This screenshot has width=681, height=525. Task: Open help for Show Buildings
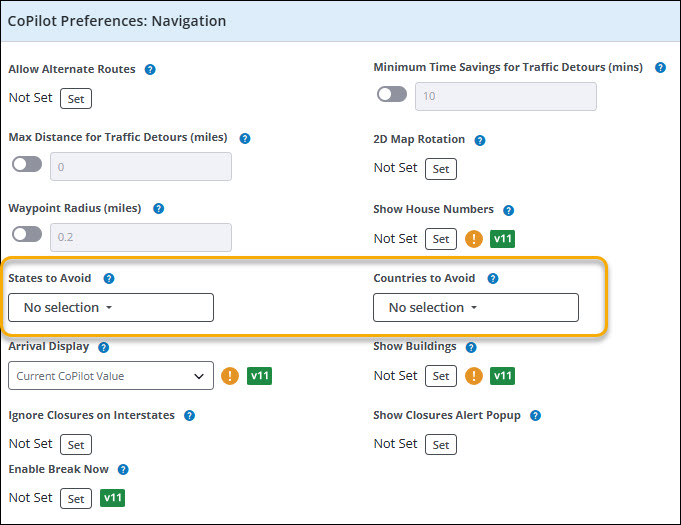click(471, 347)
